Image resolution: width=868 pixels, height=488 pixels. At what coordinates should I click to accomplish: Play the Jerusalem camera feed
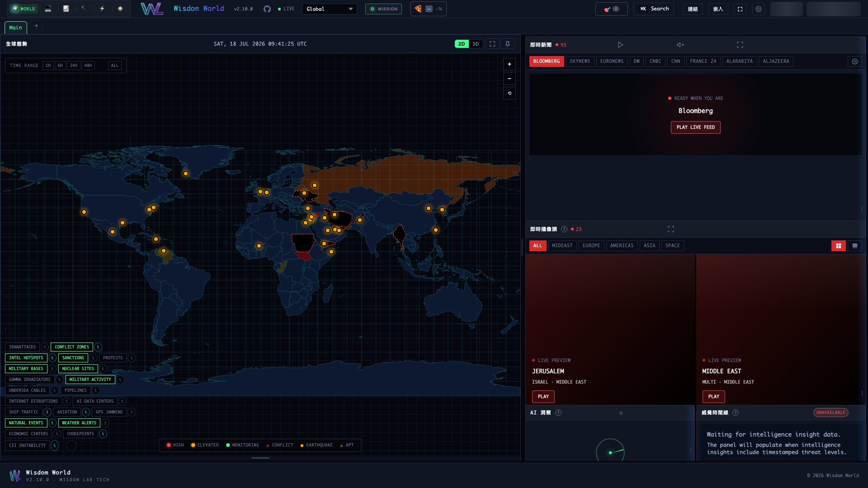click(x=543, y=397)
